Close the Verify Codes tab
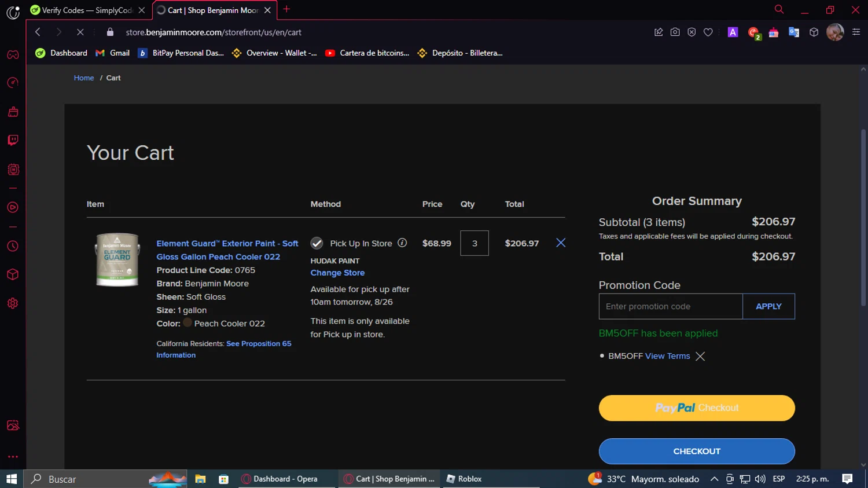This screenshot has width=868, height=488. click(x=141, y=10)
